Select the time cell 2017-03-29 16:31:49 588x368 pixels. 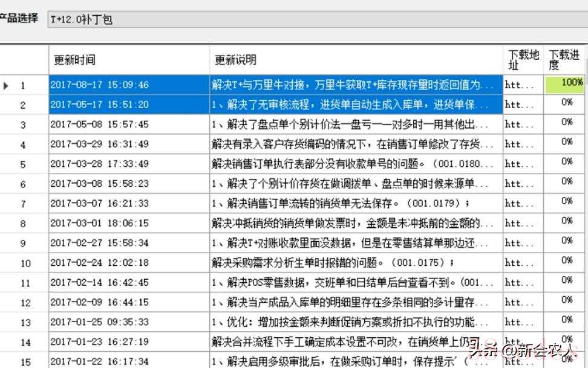tap(129, 144)
